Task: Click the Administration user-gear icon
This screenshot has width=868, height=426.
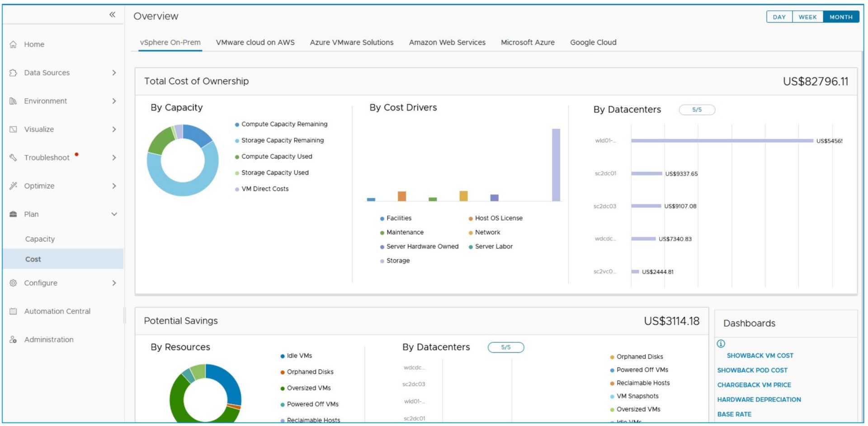Action: pos(14,340)
